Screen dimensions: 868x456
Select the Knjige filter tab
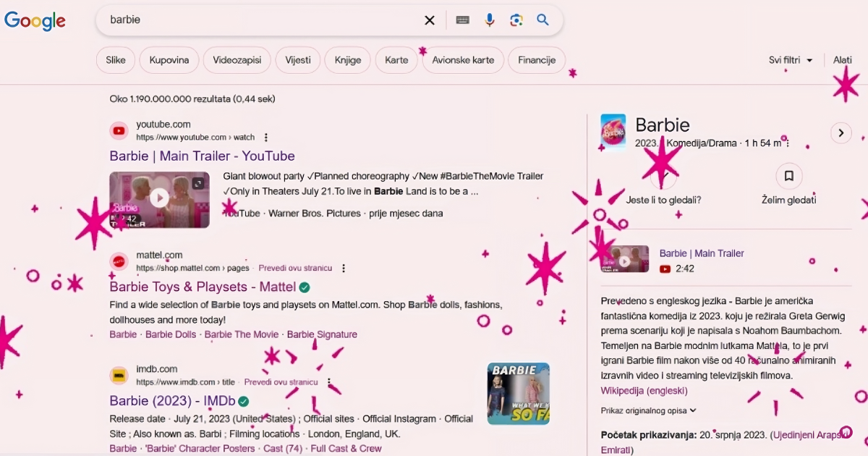point(348,60)
